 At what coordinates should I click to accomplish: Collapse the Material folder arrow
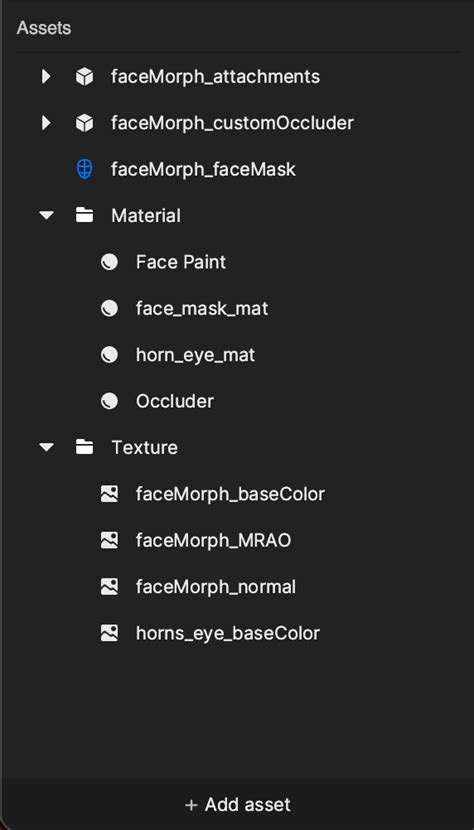click(x=47, y=215)
